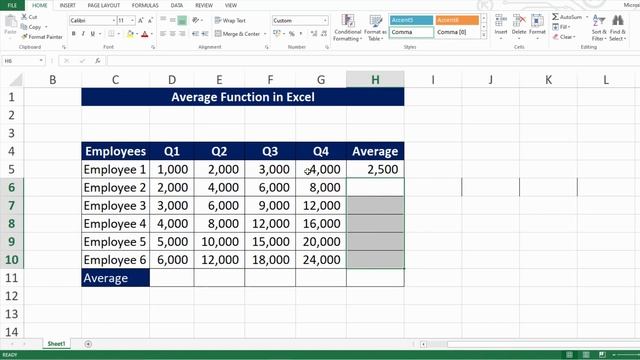Open Font dialog launcher
Viewport: 640px width, 360px height.
pos(153,47)
